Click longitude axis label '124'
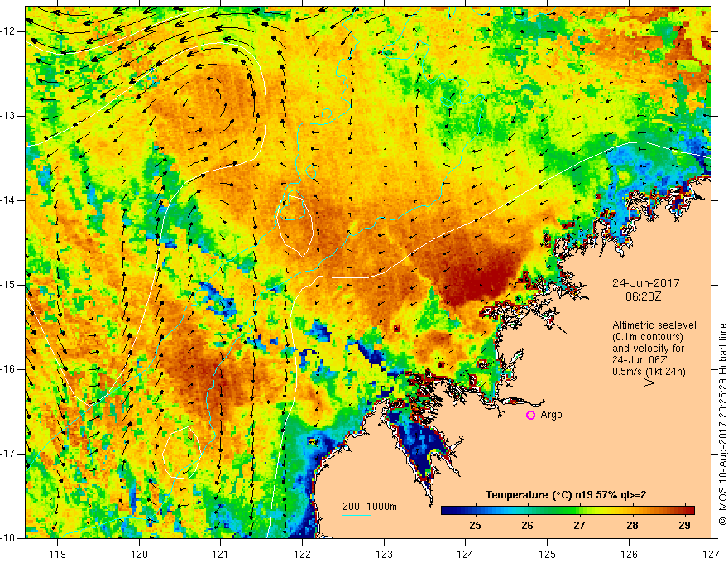The width and height of the screenshot is (728, 563). (466, 554)
